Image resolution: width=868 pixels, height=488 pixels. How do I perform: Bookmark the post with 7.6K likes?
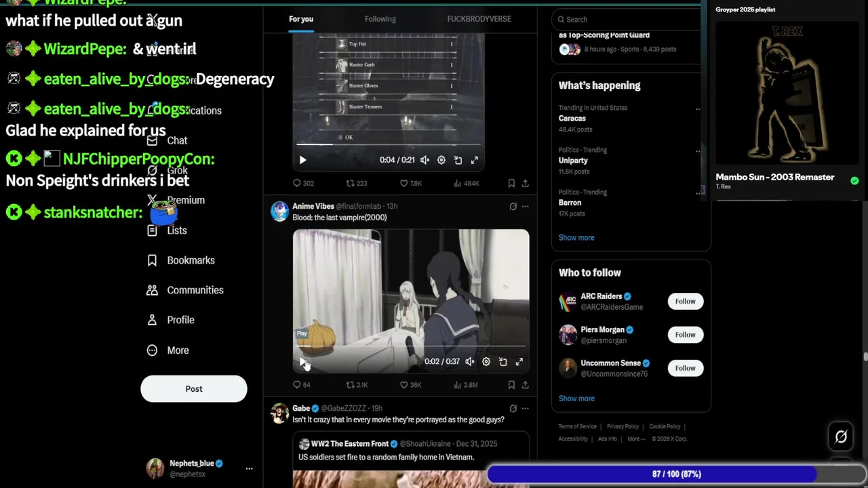(x=511, y=183)
